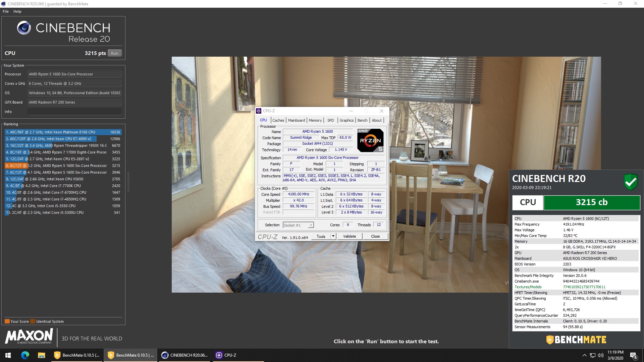
Task: Open the Socket #1 selection dropdown
Action: pos(298,225)
